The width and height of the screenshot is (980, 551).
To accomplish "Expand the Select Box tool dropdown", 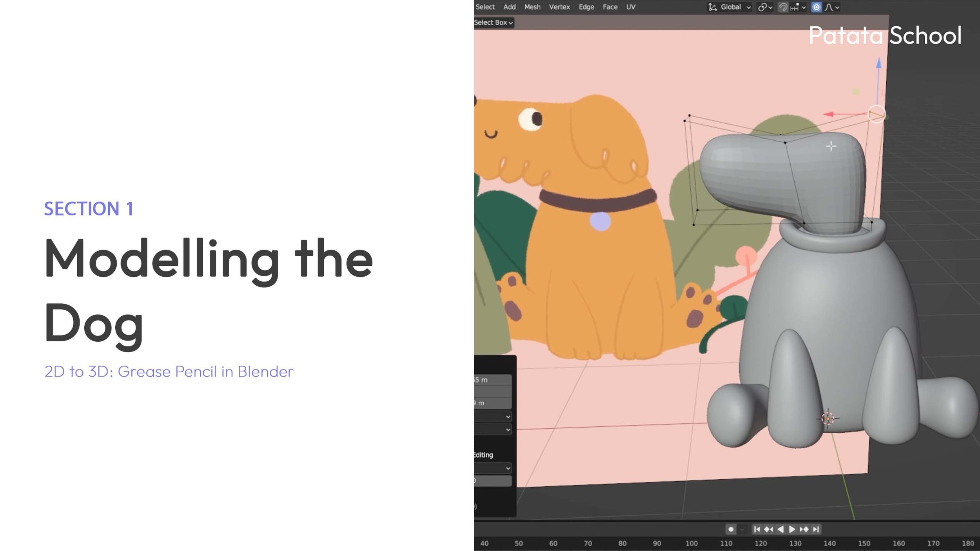I will click(x=493, y=23).
